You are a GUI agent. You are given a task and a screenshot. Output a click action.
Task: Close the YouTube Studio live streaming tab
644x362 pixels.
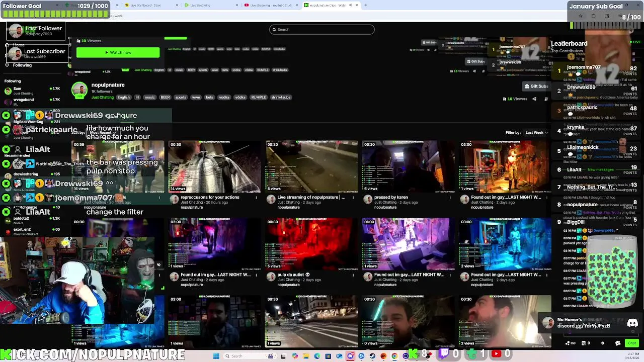(297, 5)
